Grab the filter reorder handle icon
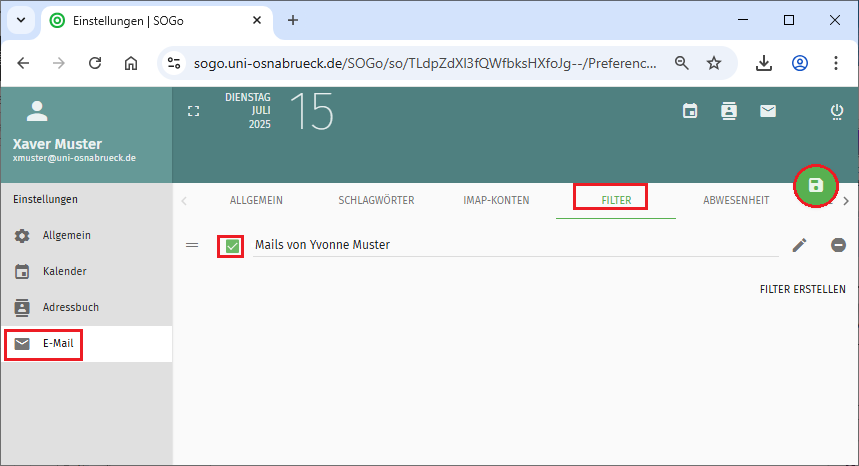 [x=192, y=245]
